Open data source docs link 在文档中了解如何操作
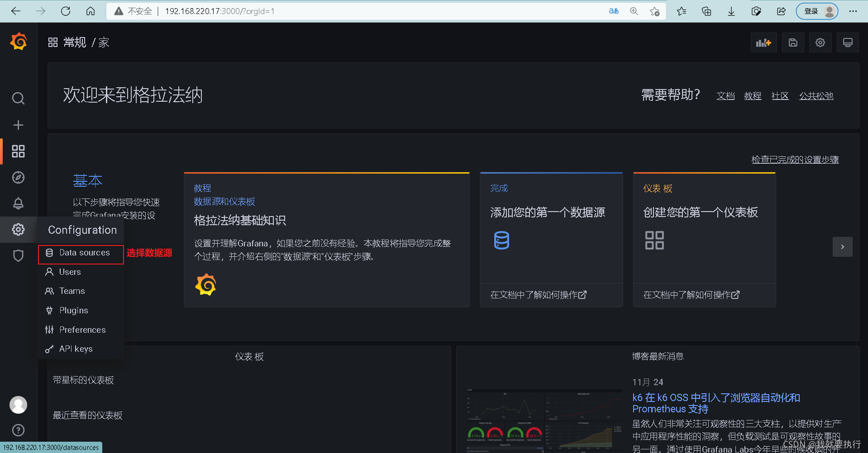Image resolution: width=868 pixels, height=453 pixels. click(539, 295)
